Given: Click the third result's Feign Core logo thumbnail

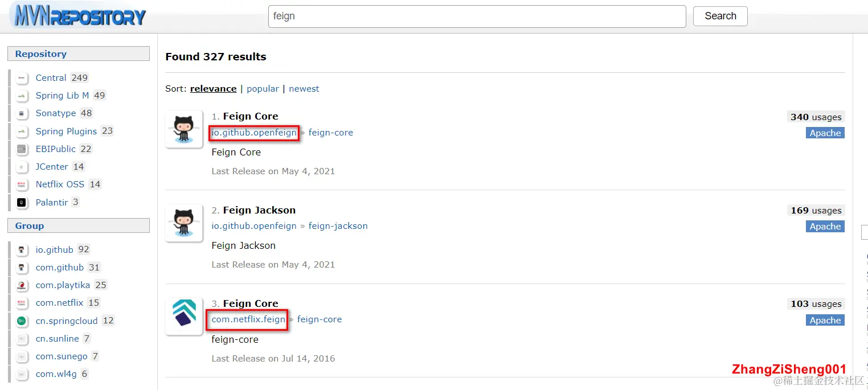Looking at the screenshot, I should tap(184, 316).
